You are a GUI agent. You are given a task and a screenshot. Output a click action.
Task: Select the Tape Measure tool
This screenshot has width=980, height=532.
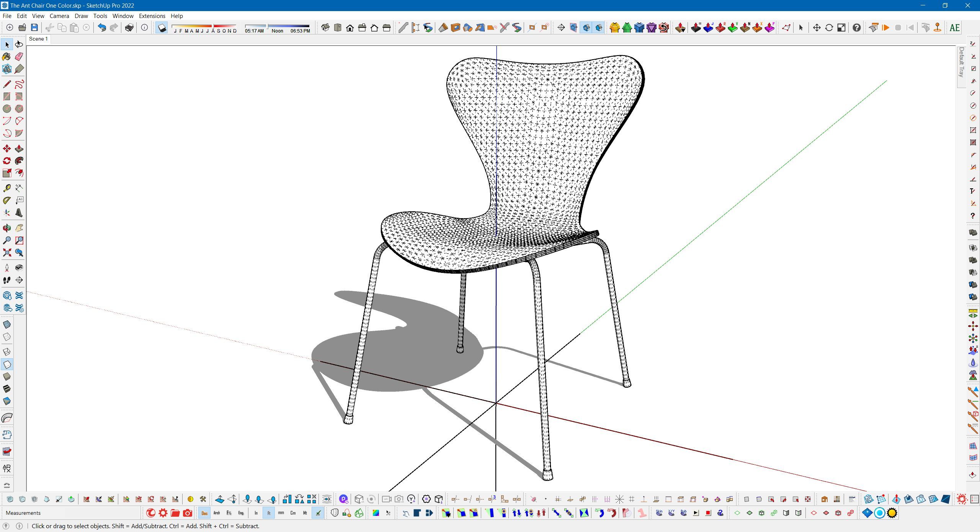[x=7, y=188]
